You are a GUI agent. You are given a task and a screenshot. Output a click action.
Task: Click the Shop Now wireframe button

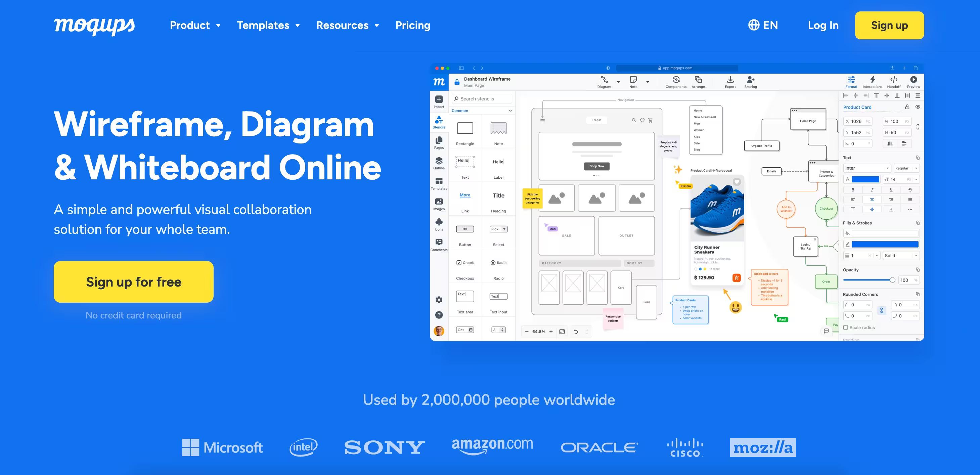click(x=596, y=166)
